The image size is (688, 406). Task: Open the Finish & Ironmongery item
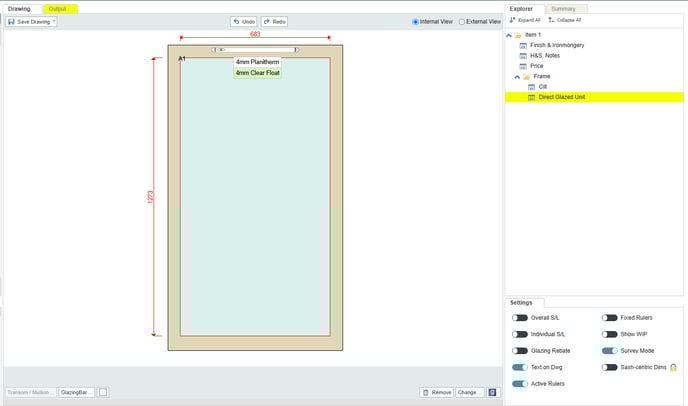(x=558, y=45)
